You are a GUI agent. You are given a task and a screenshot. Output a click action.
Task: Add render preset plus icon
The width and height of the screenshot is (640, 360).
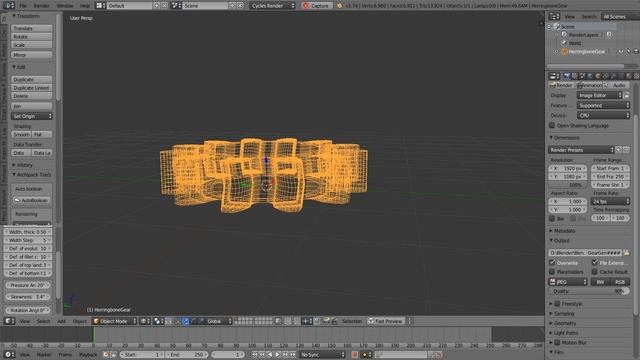[x=619, y=150]
